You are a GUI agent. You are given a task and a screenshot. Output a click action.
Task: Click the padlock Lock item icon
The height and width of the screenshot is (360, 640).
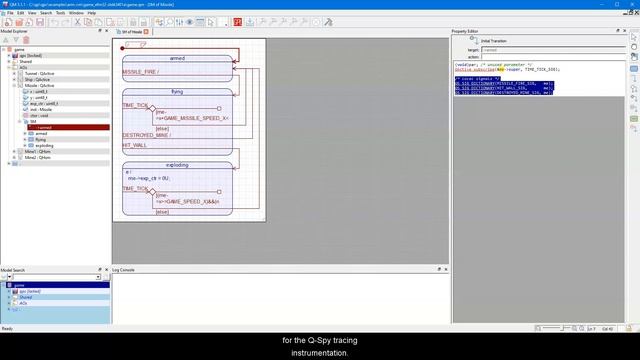coord(133,22)
